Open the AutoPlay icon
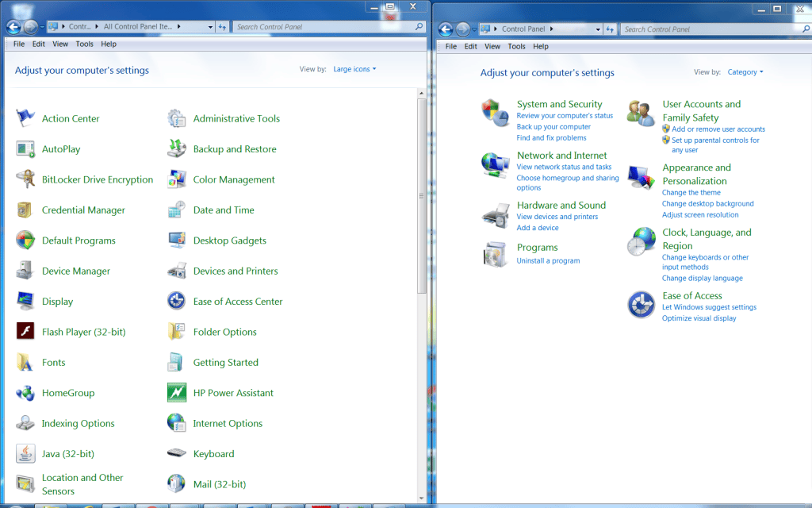 [25, 148]
